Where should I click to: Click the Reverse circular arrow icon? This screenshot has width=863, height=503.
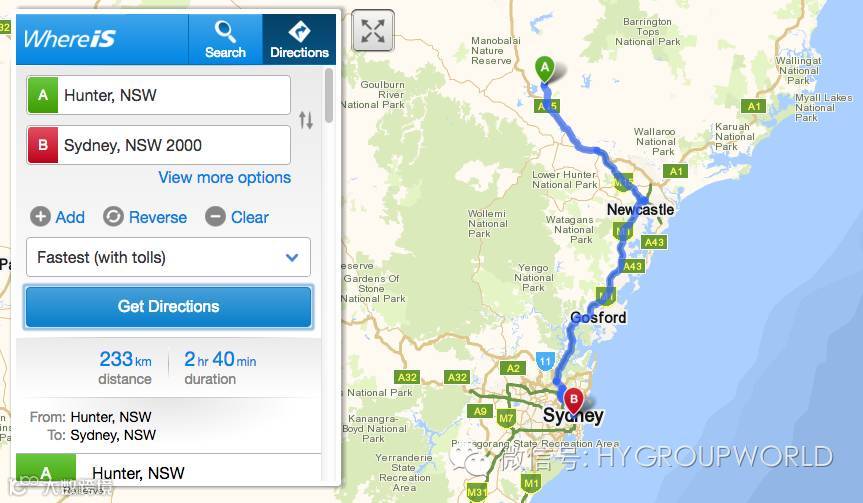113,217
